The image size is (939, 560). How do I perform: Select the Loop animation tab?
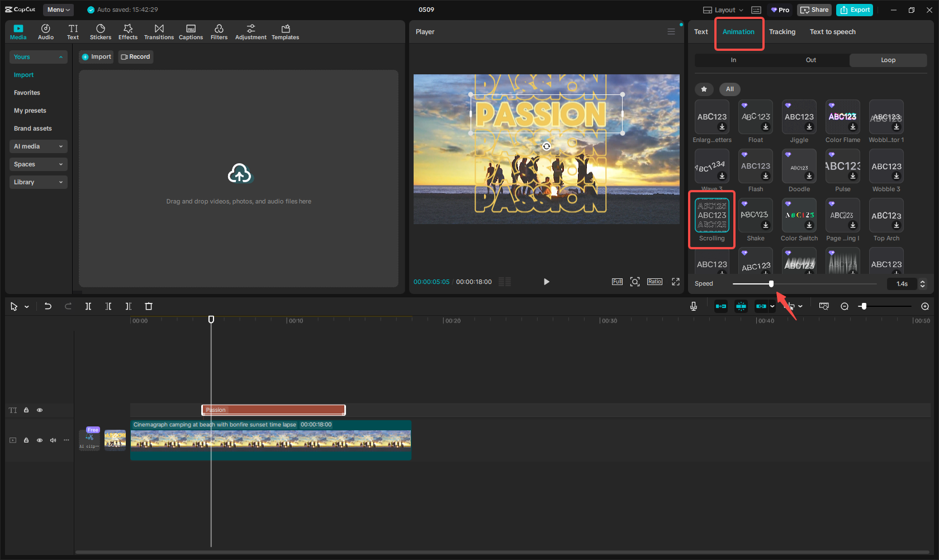tap(888, 60)
